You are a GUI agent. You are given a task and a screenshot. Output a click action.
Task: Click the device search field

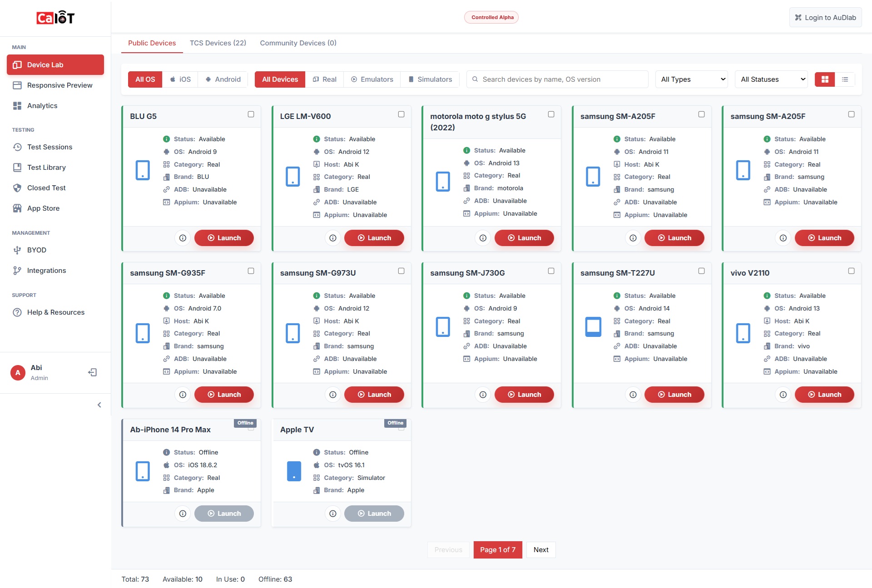pyautogui.click(x=557, y=79)
